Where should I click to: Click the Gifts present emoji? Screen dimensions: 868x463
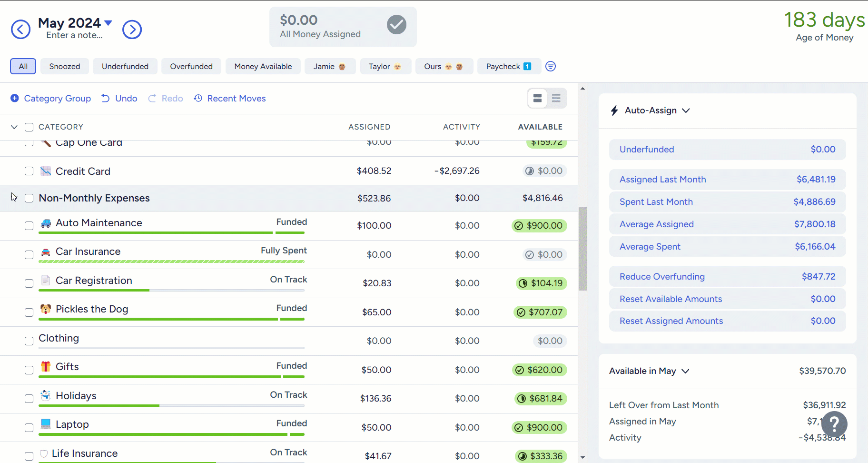46,366
